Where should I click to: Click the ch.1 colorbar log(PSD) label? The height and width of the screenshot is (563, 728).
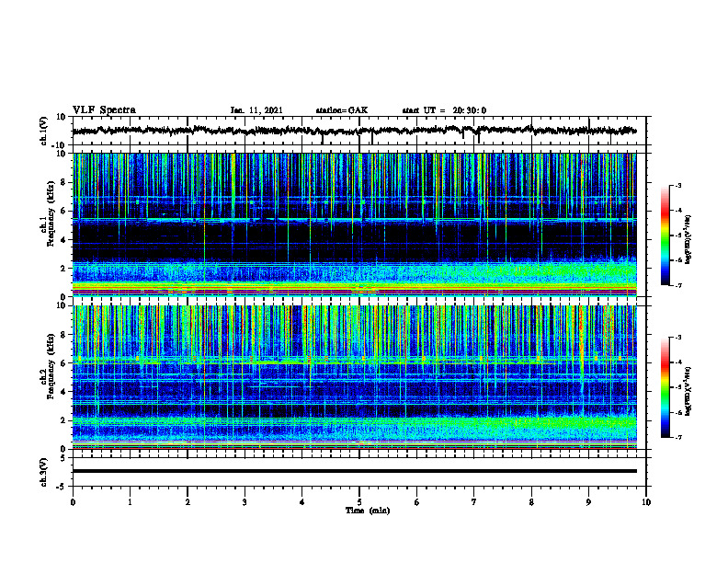click(x=688, y=240)
